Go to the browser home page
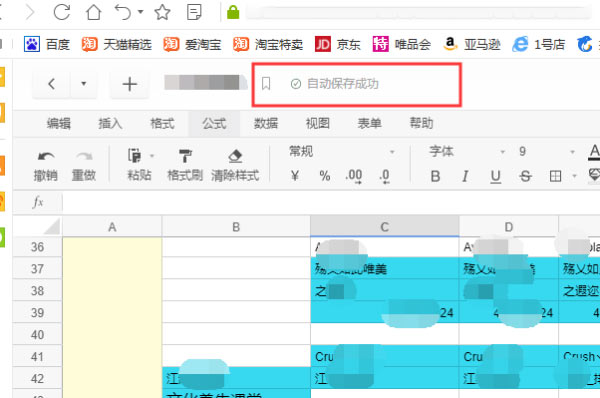Image resolution: width=600 pixels, height=398 pixels. coord(93,12)
